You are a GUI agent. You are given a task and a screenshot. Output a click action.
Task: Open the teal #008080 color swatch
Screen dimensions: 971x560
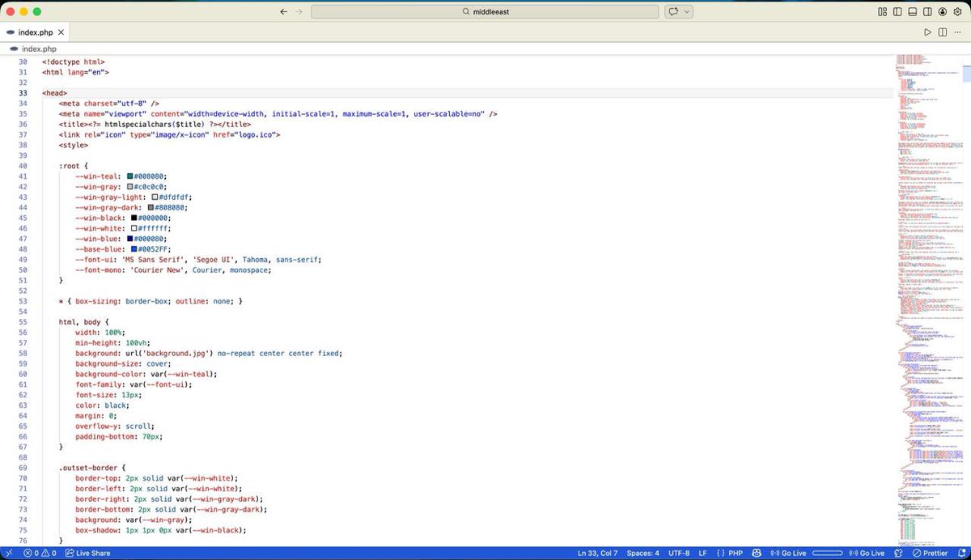coord(129,176)
